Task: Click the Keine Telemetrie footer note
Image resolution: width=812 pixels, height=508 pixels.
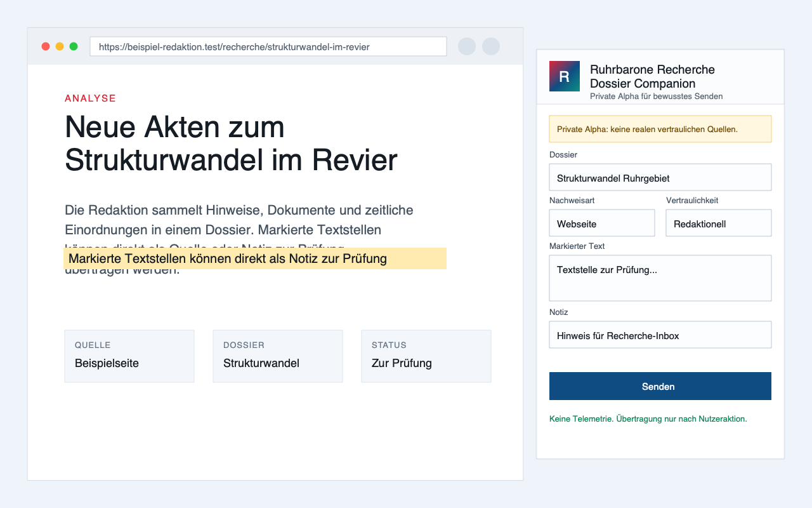Action: pyautogui.click(x=648, y=419)
